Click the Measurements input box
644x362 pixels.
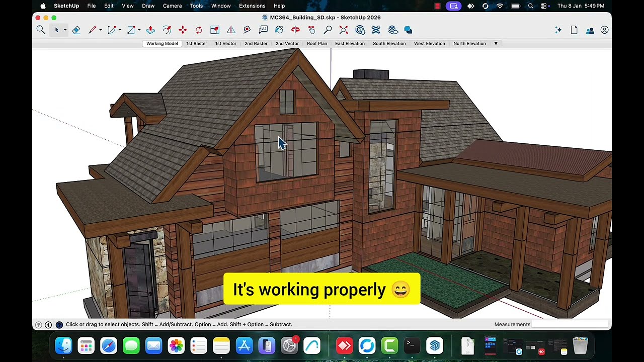[570, 324]
